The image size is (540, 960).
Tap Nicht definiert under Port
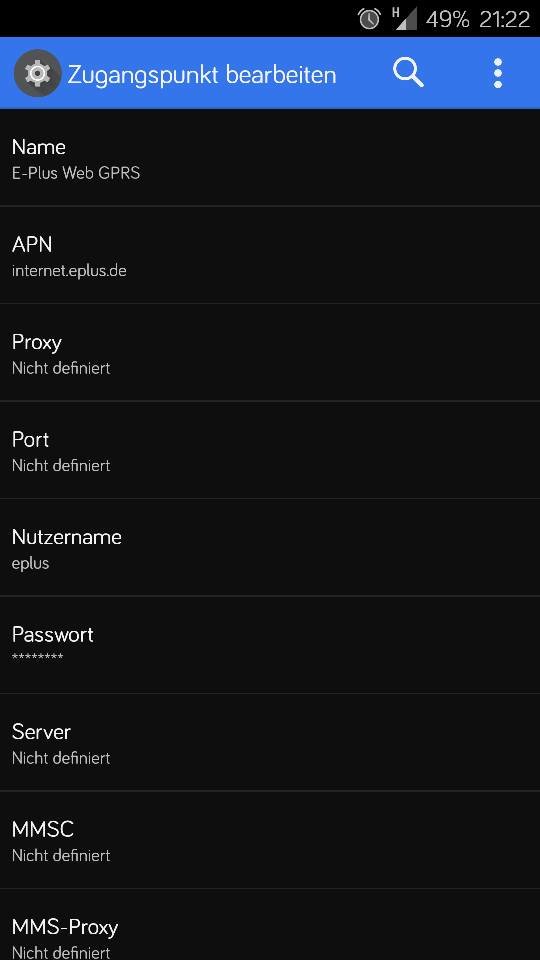pyautogui.click(x=61, y=465)
